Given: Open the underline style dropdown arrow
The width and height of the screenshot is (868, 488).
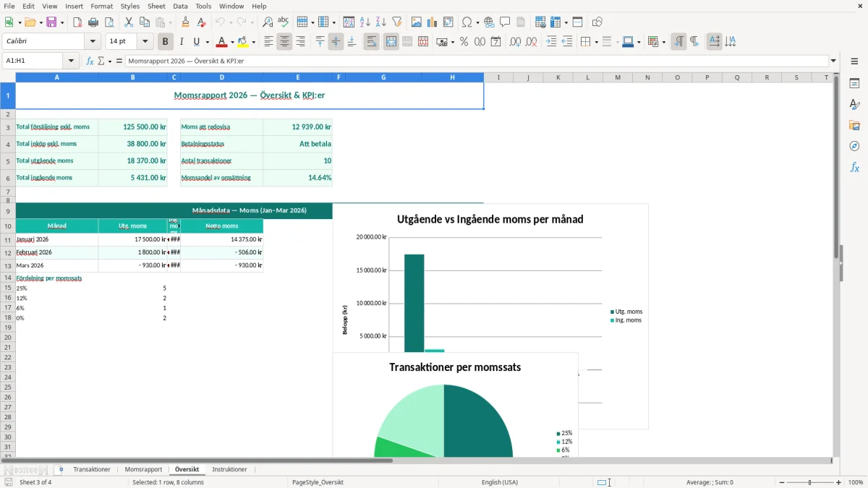Looking at the screenshot, I should point(207,42).
